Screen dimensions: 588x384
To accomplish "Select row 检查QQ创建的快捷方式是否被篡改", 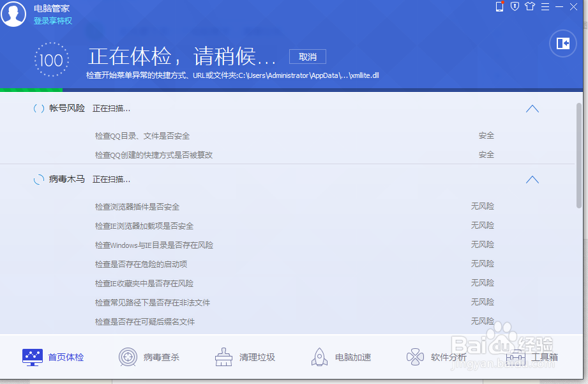I will 294,155.
